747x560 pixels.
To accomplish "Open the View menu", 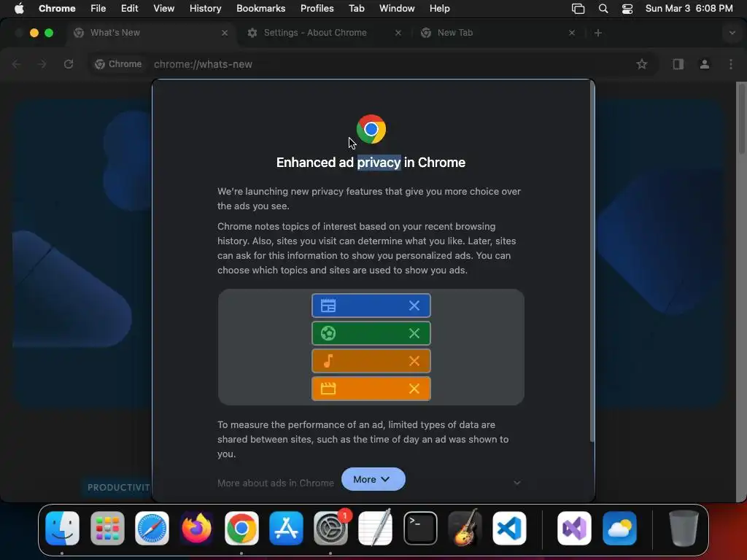I will pos(163,9).
